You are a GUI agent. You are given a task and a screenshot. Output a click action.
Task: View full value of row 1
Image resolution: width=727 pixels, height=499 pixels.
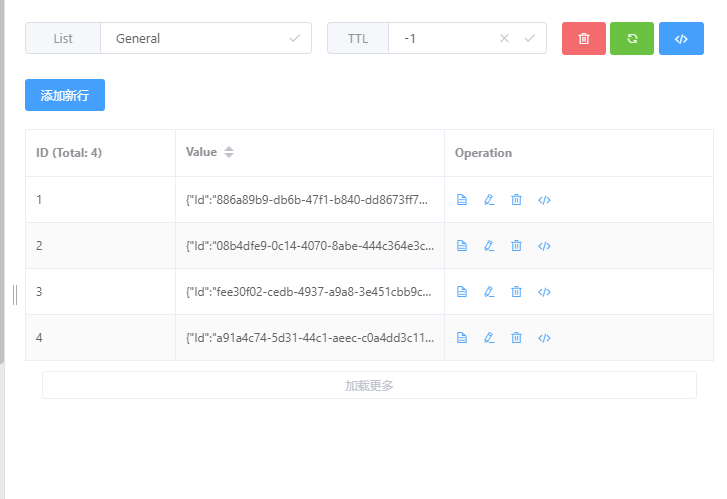tap(462, 200)
